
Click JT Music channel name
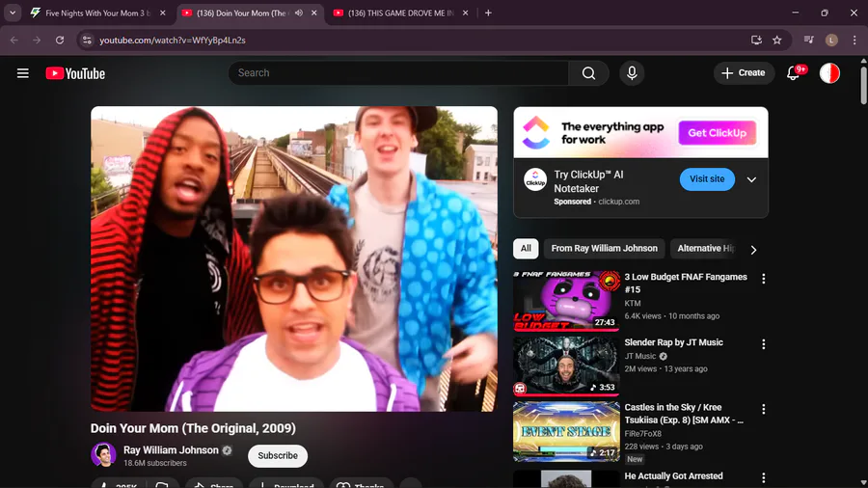640,356
